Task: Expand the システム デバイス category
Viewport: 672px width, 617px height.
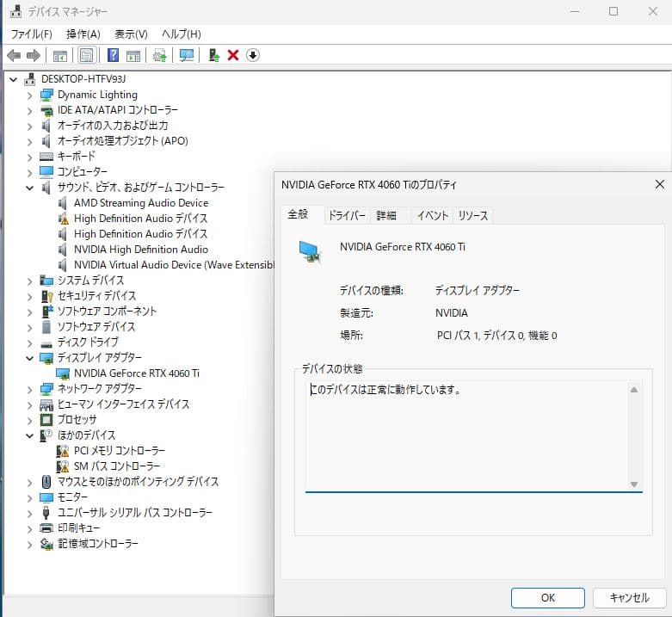Action: point(29,281)
